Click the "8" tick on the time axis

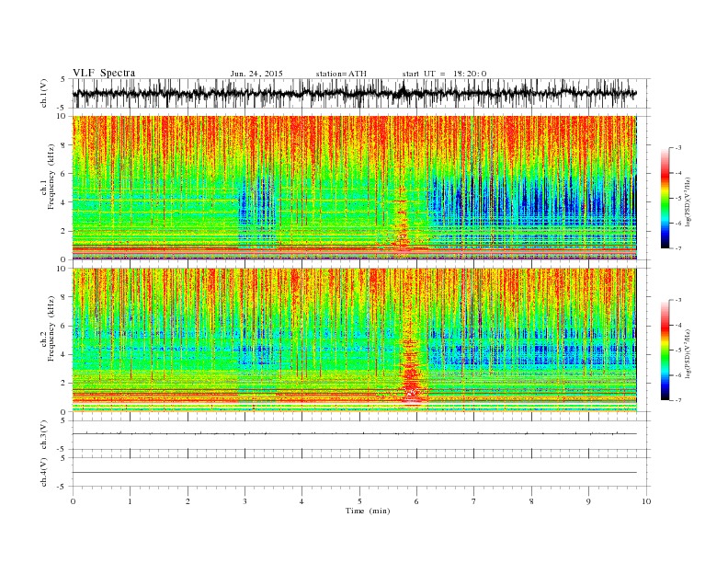531,501
